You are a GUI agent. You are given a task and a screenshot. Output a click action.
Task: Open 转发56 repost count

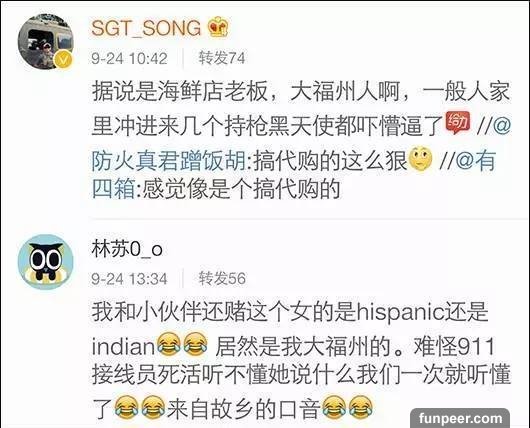coord(222,278)
